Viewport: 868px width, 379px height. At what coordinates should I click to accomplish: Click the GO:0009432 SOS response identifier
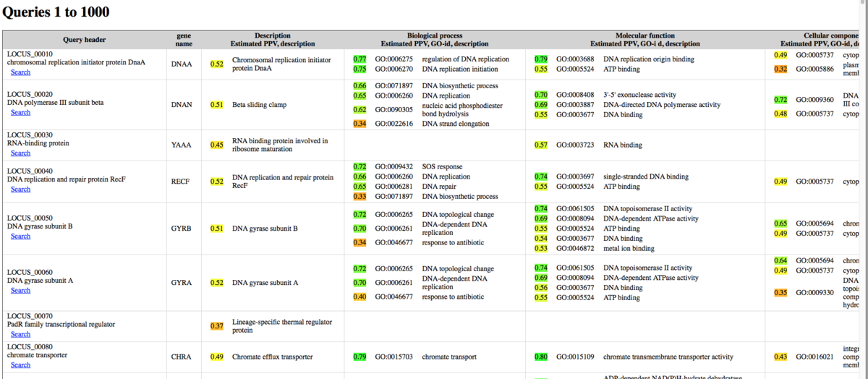[x=393, y=167]
